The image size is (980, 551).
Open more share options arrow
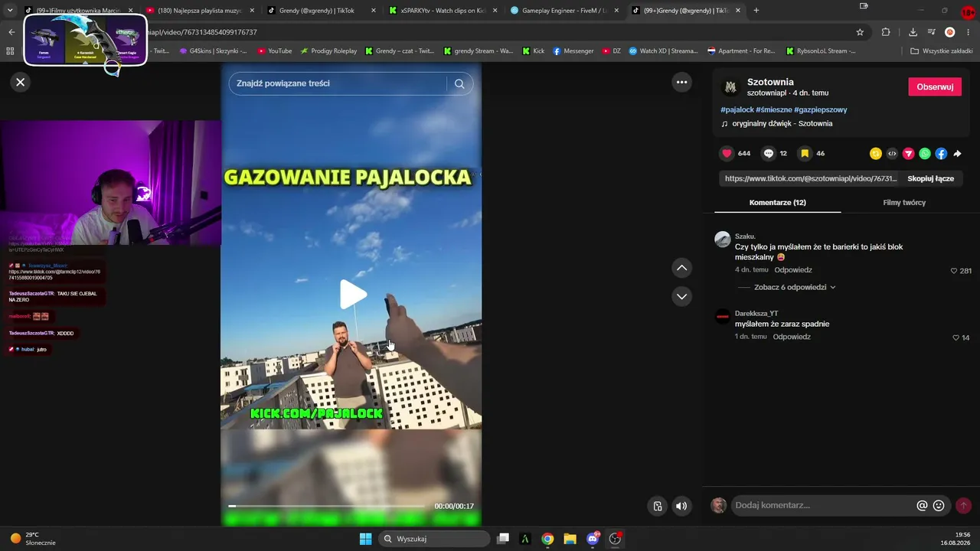[957, 153]
